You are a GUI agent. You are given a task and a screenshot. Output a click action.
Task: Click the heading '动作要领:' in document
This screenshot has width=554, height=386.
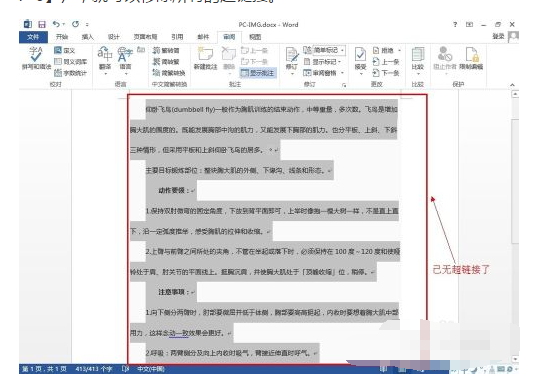[174, 191]
